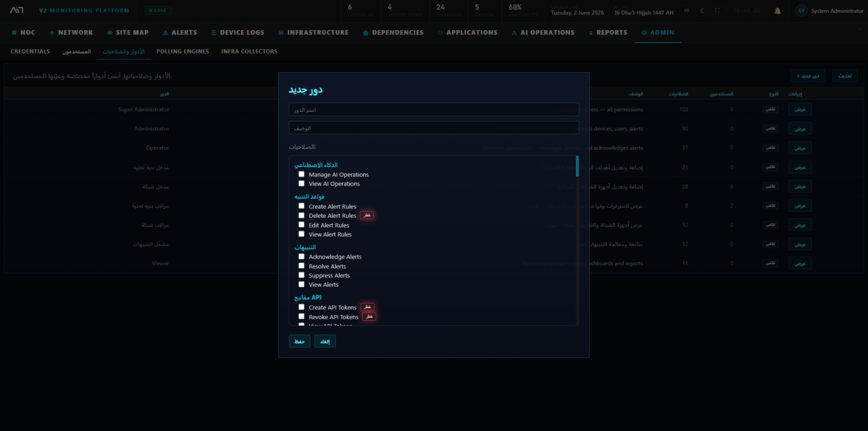Click the LIVE status badge

click(158, 10)
